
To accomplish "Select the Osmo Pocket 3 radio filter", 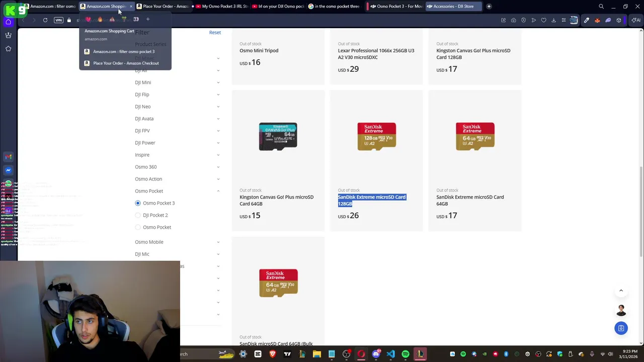I will [138, 203].
